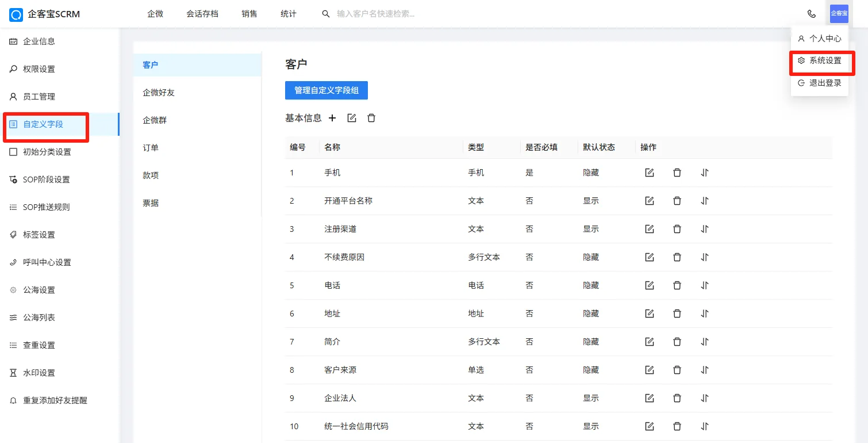
Task: Click the 企客宝 user avatar
Action: [839, 13]
